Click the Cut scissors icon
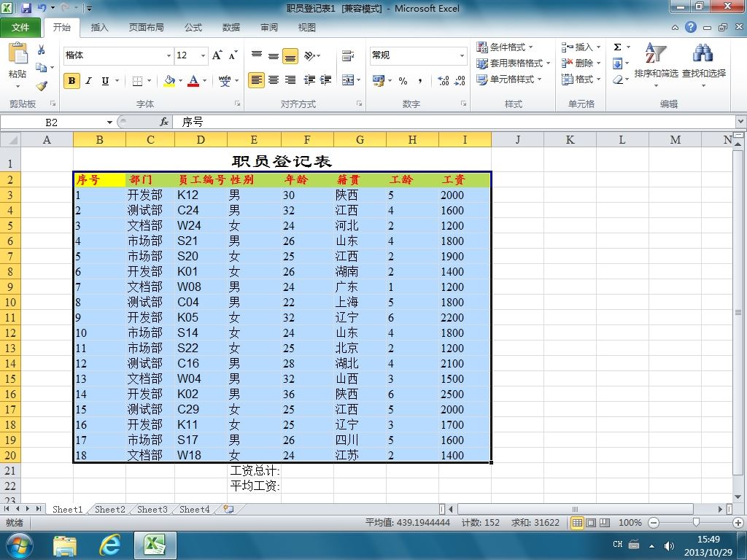The image size is (747, 560). [x=42, y=50]
